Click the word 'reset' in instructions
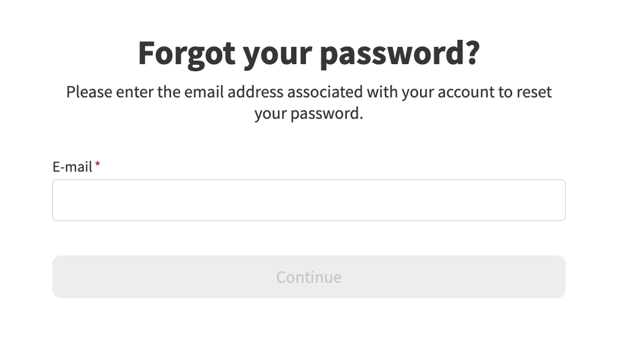This screenshot has height=341, width=644. [534, 92]
